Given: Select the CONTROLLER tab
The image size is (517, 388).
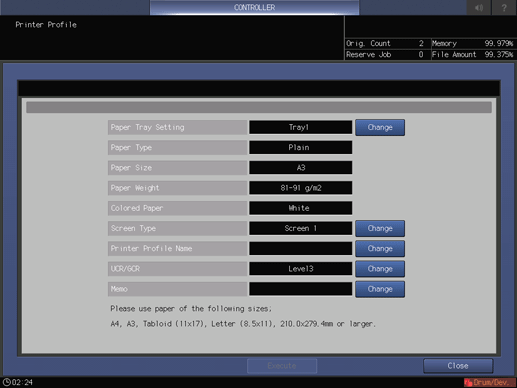Looking at the screenshot, I should pos(254,7).
